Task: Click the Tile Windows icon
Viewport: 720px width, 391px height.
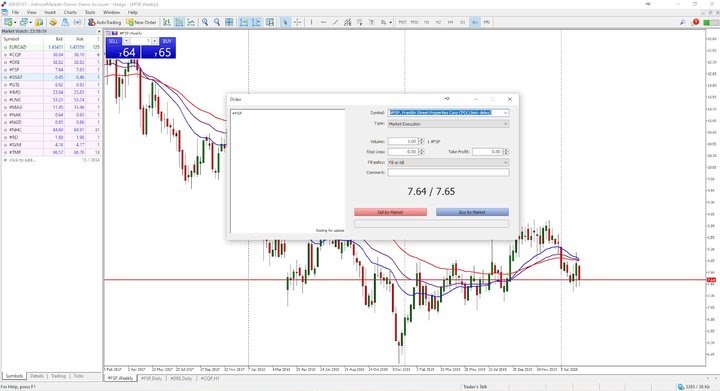Action: (x=229, y=22)
